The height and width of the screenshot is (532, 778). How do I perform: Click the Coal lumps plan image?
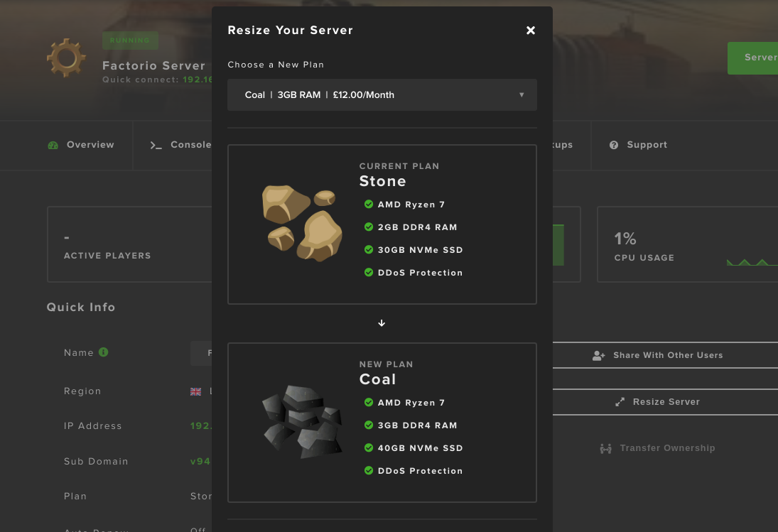pyautogui.click(x=302, y=421)
